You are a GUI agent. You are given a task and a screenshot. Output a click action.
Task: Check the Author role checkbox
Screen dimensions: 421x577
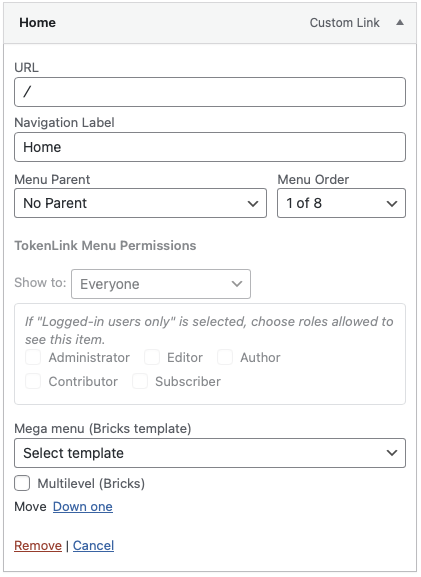point(225,357)
